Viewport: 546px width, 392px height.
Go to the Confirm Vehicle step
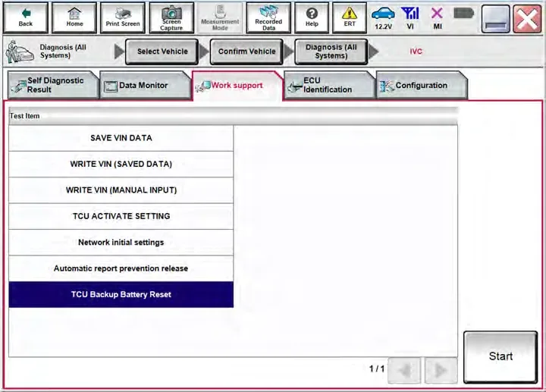click(246, 52)
